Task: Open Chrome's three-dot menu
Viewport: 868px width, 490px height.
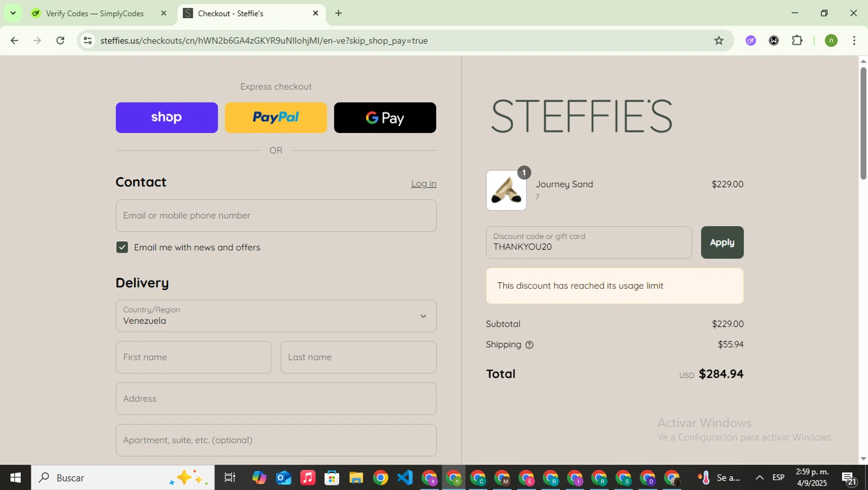Action: 854,40
